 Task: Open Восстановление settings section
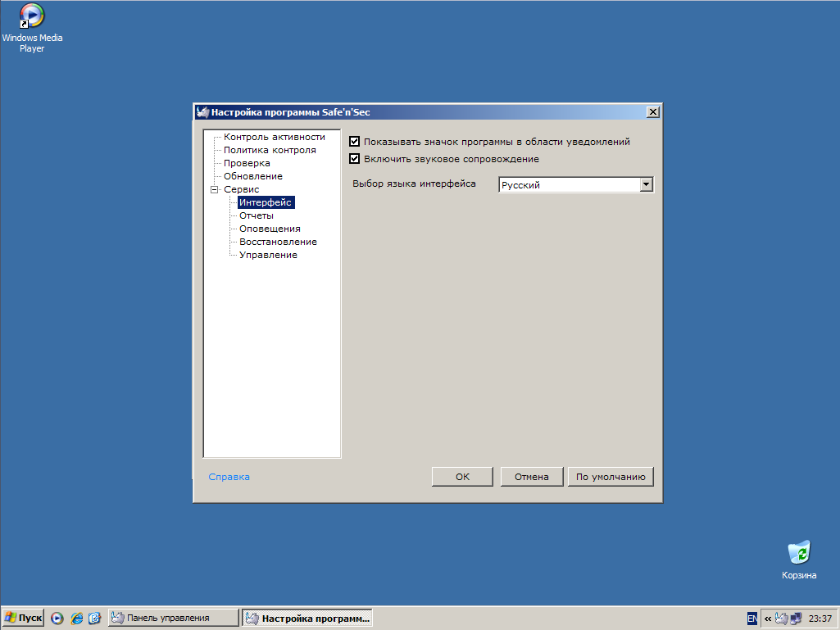tap(278, 242)
